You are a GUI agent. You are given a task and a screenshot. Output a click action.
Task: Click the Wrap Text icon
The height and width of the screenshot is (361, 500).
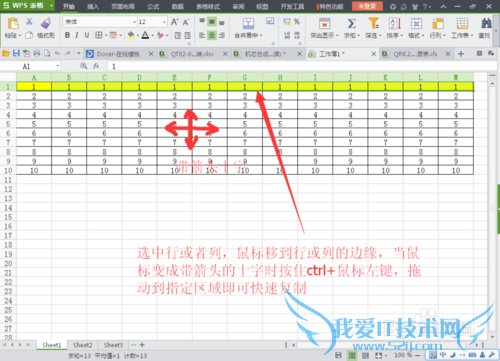(x=270, y=21)
